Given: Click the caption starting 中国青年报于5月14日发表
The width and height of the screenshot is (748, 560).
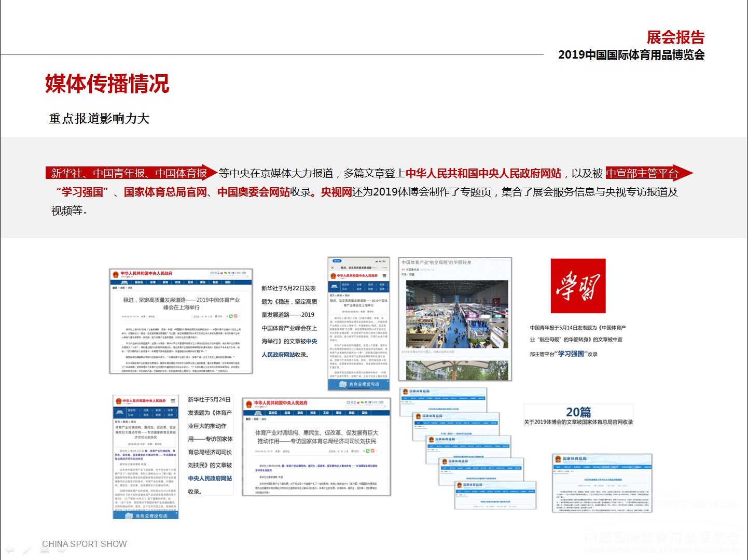Looking at the screenshot, I should pyautogui.click(x=578, y=341).
